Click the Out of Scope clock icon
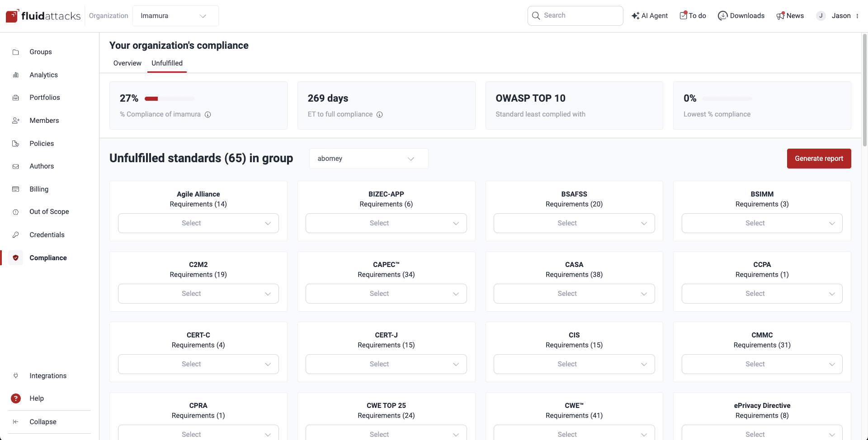 point(16,211)
